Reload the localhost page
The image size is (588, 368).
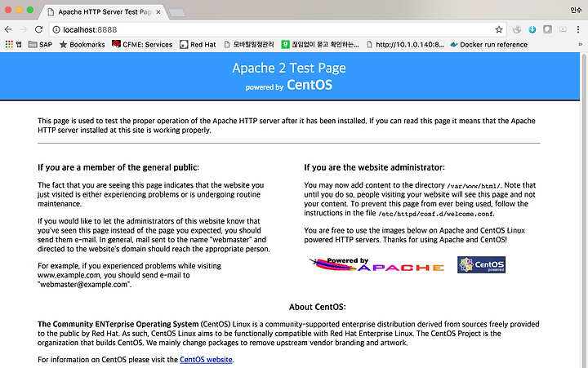(38, 29)
